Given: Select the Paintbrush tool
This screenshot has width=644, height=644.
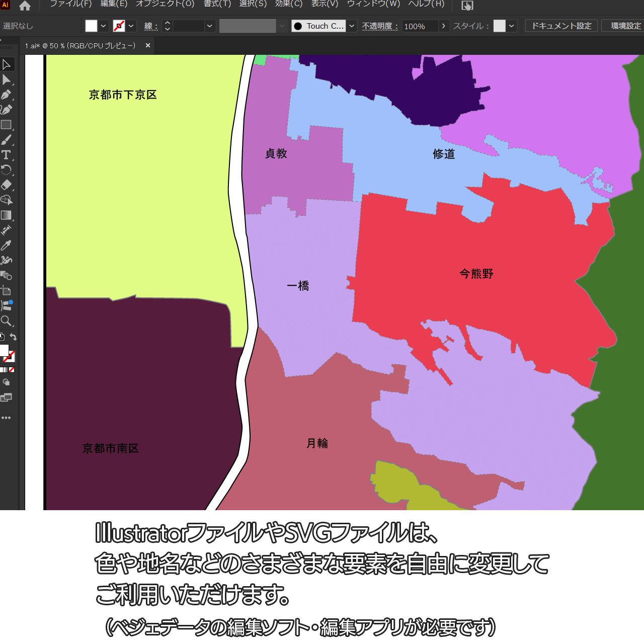Looking at the screenshot, I should (6, 140).
